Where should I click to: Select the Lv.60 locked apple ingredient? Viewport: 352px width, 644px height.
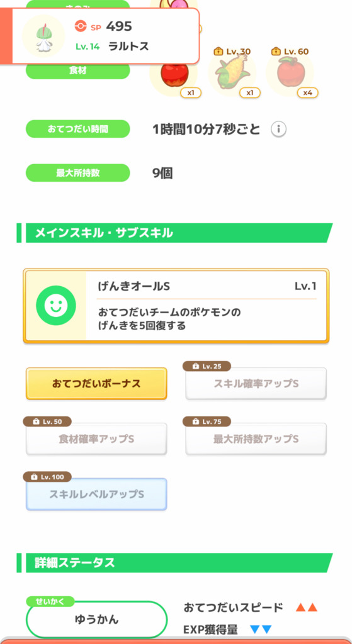pos(290,73)
